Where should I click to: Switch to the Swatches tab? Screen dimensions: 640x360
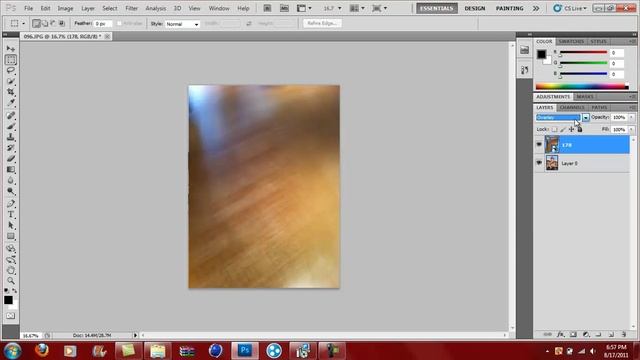[x=571, y=42]
